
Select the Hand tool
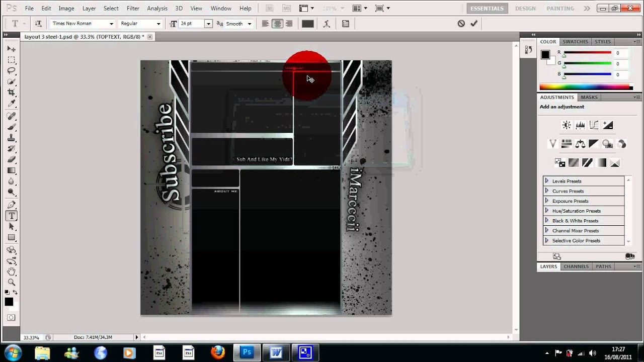(x=11, y=271)
